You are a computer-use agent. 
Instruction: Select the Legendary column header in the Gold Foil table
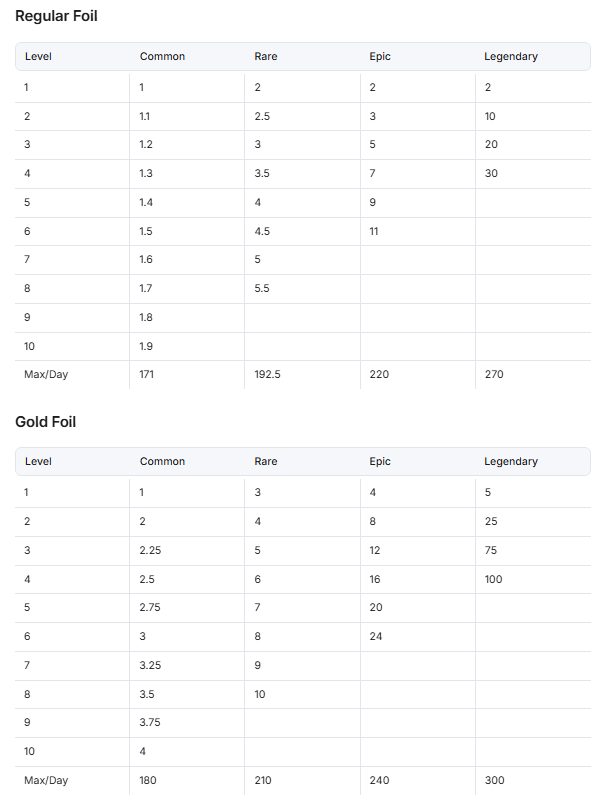(511, 461)
